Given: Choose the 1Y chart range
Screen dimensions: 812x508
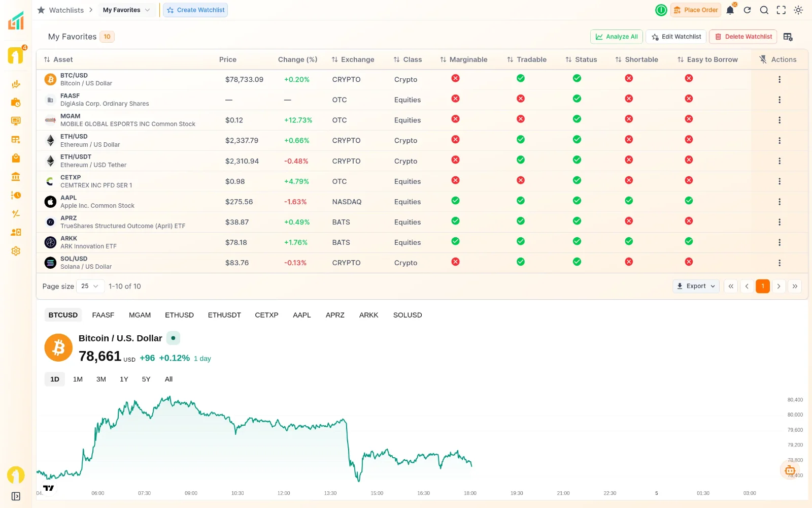Looking at the screenshot, I should 124,379.
